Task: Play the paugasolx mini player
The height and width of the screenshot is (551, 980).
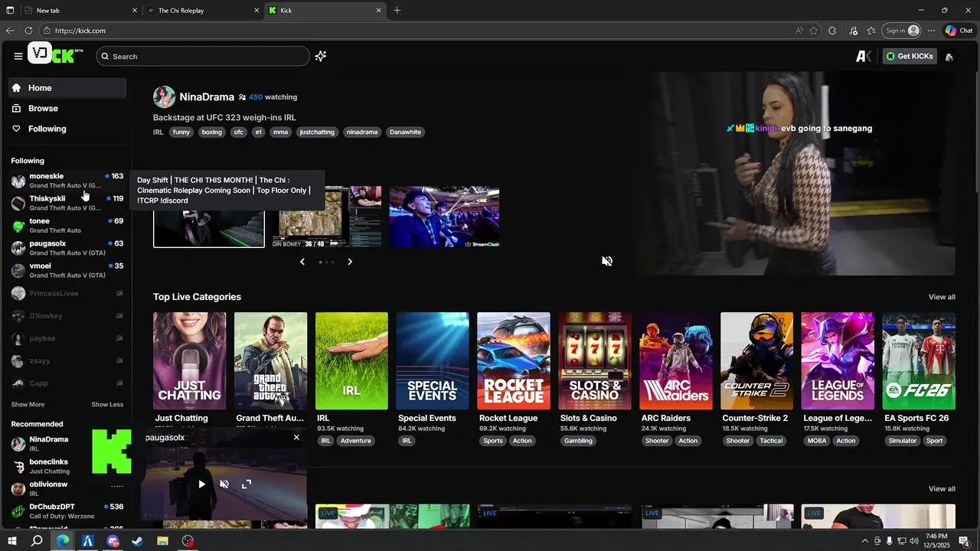Action: (x=202, y=484)
